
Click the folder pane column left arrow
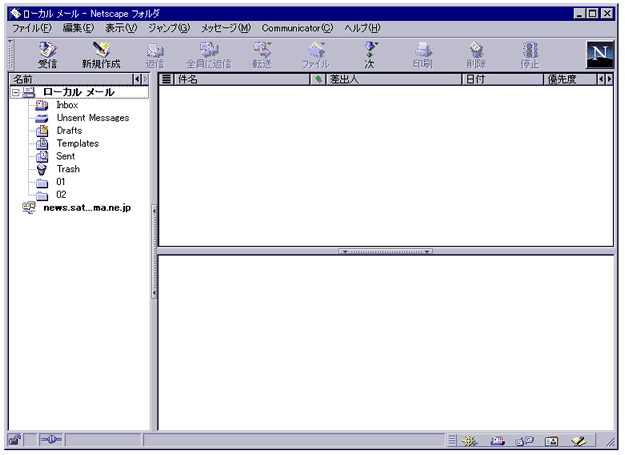pos(137,79)
